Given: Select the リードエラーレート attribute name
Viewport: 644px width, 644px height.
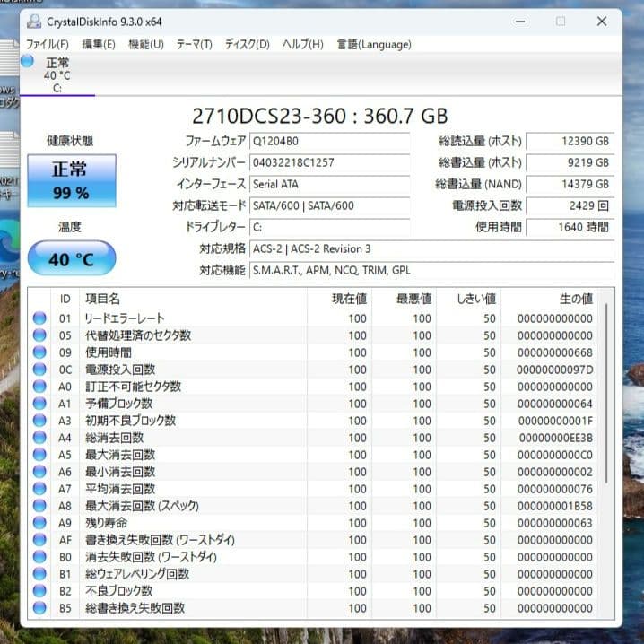Looking at the screenshot, I should (125, 318).
